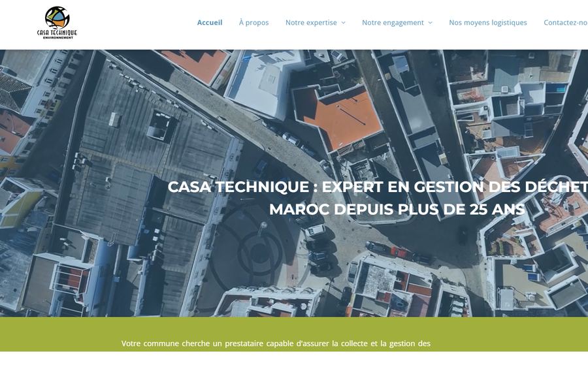Image resolution: width=588 pixels, height=367 pixels.
Task: Click the paragraph 'Votre commune cherche un prestataire'
Action: 276,343
